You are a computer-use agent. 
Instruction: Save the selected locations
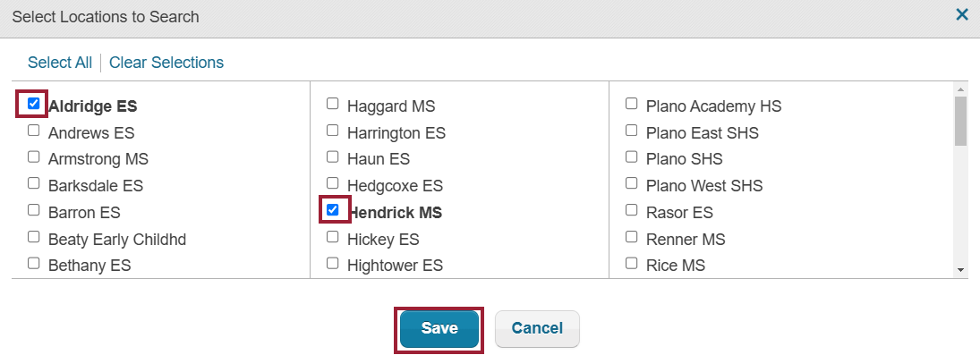(439, 329)
